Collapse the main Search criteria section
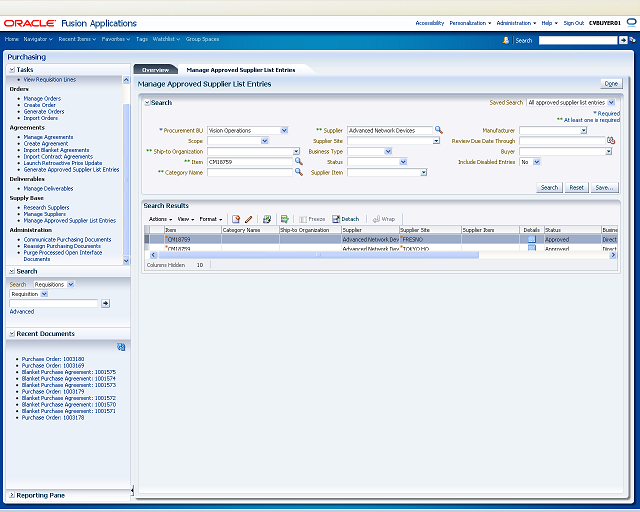This screenshot has height=512, width=640. [147, 103]
